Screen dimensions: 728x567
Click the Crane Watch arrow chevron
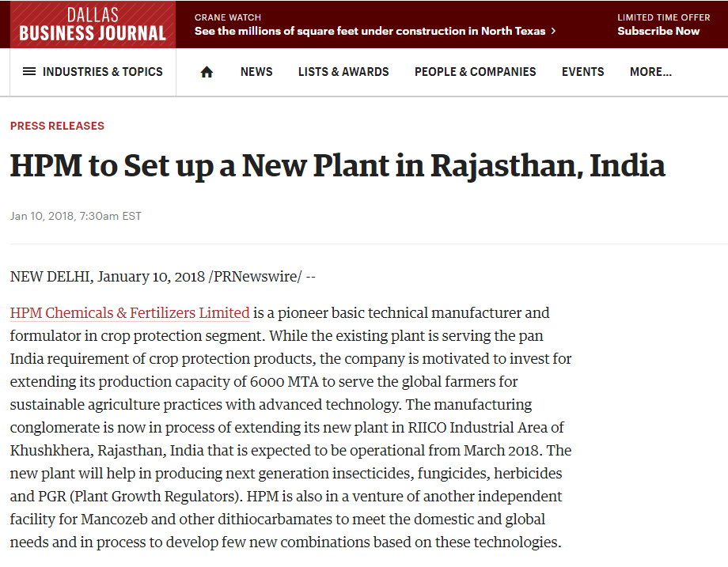553,31
